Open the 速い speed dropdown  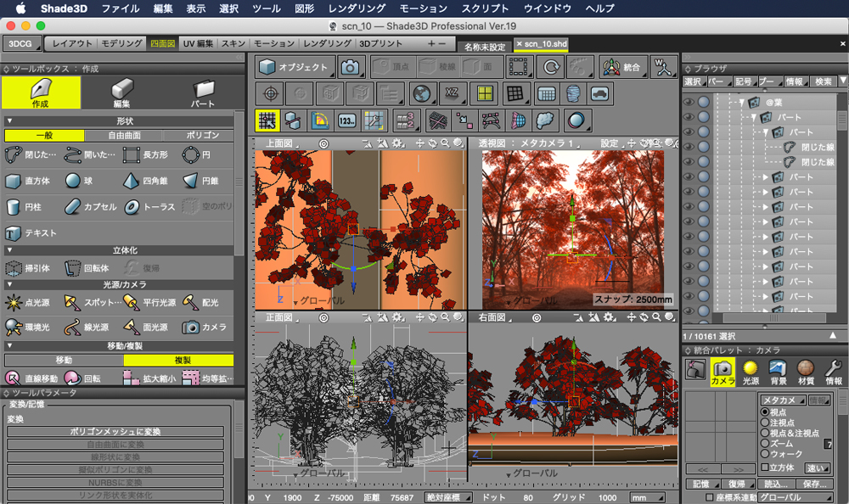click(818, 468)
